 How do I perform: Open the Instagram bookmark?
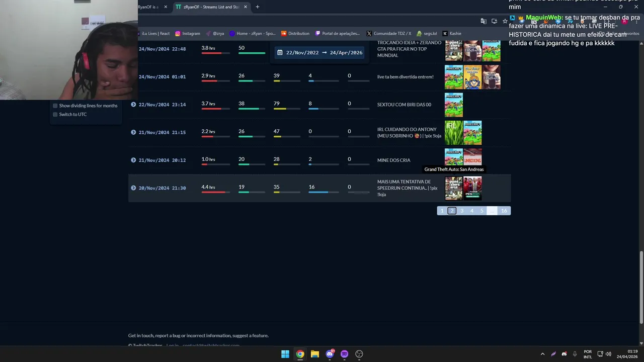(188, 34)
